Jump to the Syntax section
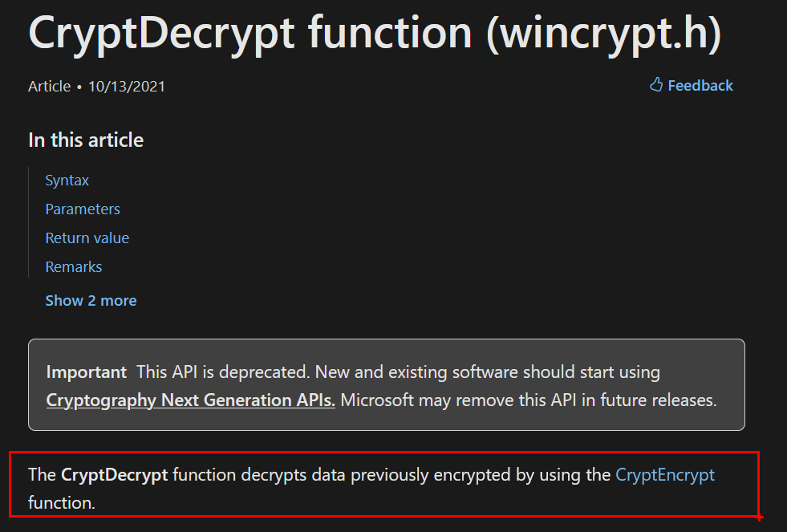Image resolution: width=787 pixels, height=532 pixels. 67,181
